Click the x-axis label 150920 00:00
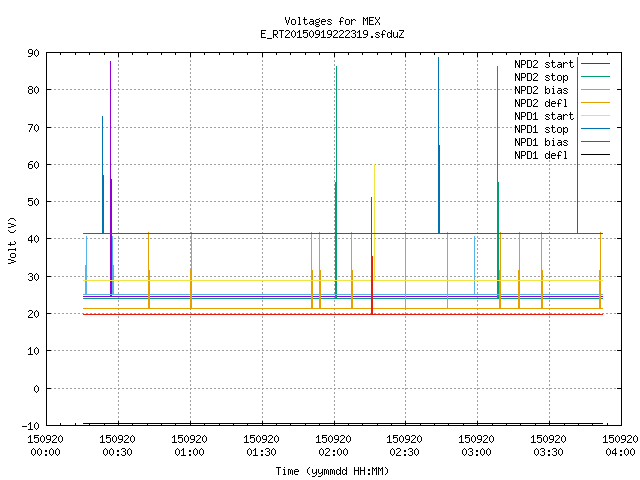This screenshot has height=480, width=640. click(x=45, y=446)
